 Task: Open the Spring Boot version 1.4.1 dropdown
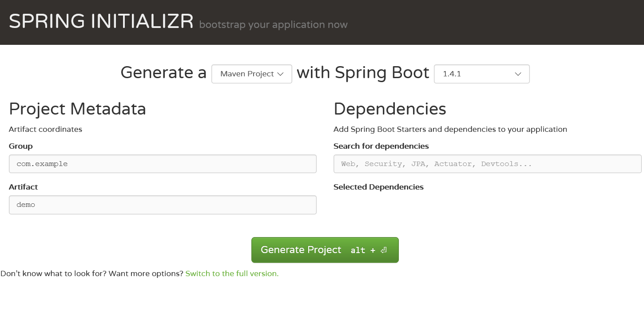482,74
